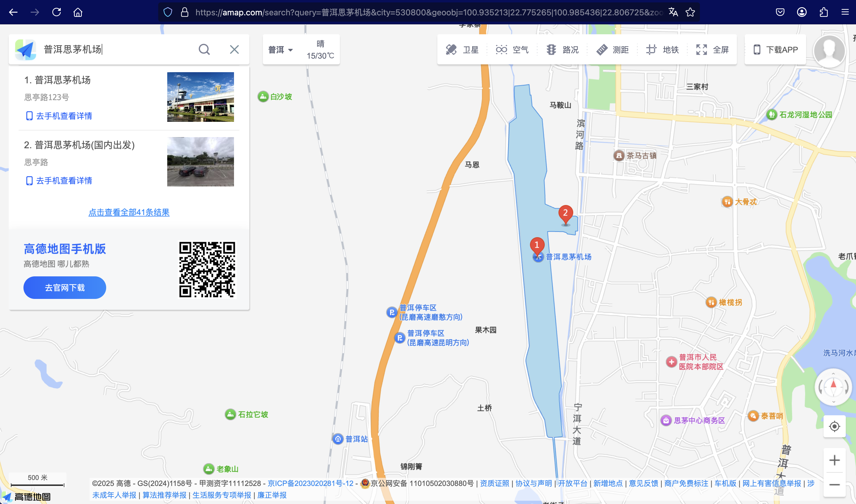Screen dimensions: 856x504
Task: Open browser home page
Action: pos(78,12)
